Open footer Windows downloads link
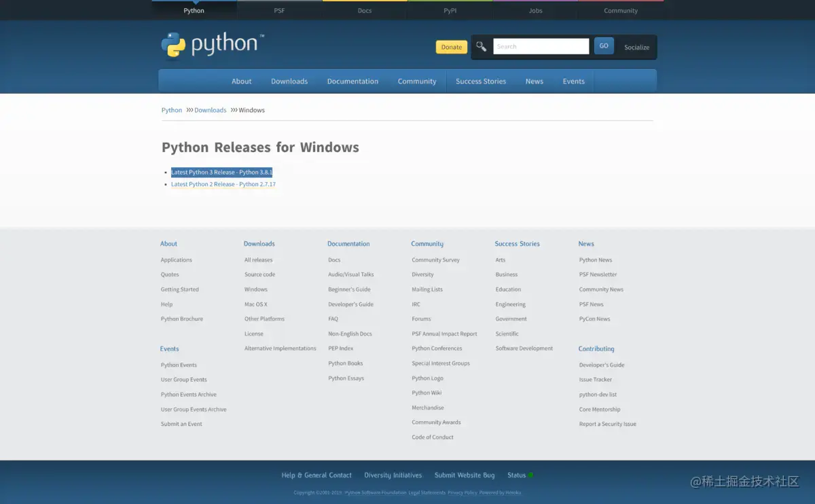 tap(256, 289)
